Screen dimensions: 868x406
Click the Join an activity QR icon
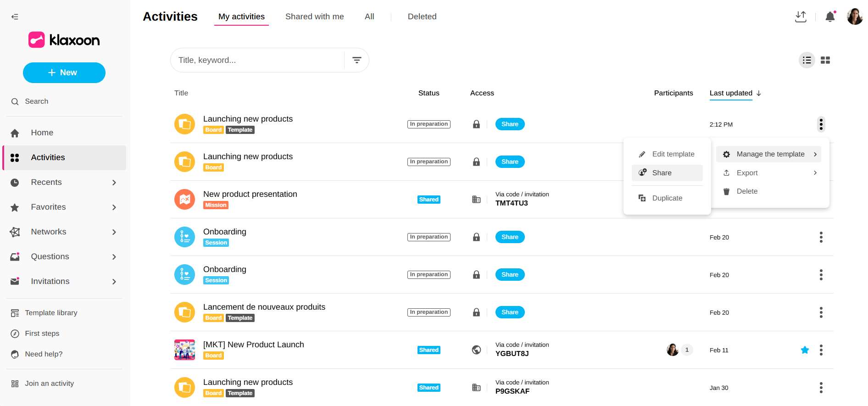pyautogui.click(x=15, y=384)
